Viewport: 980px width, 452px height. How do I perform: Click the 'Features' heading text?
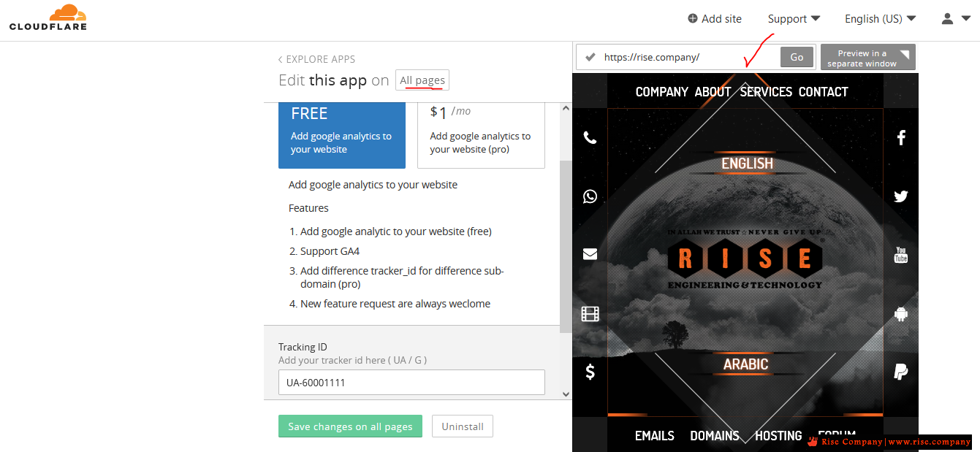click(x=308, y=208)
